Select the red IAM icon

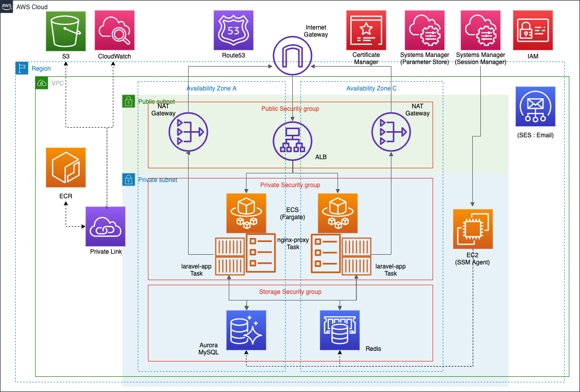click(x=533, y=31)
